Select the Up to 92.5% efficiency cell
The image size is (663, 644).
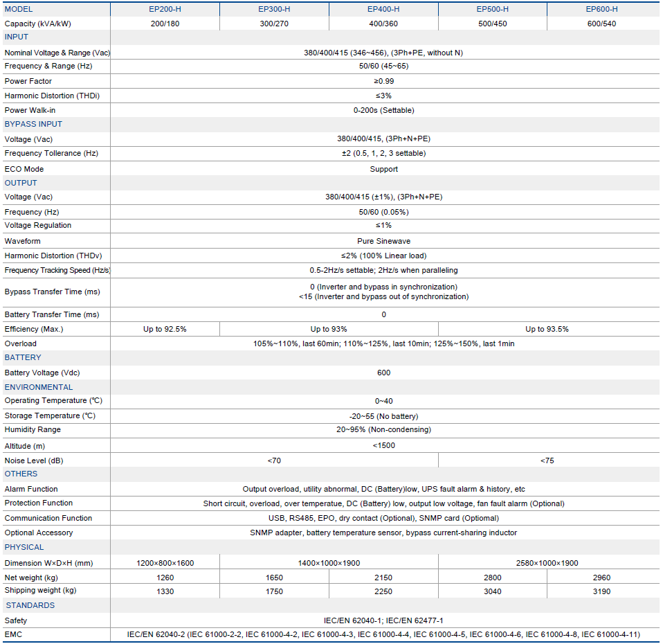165,329
